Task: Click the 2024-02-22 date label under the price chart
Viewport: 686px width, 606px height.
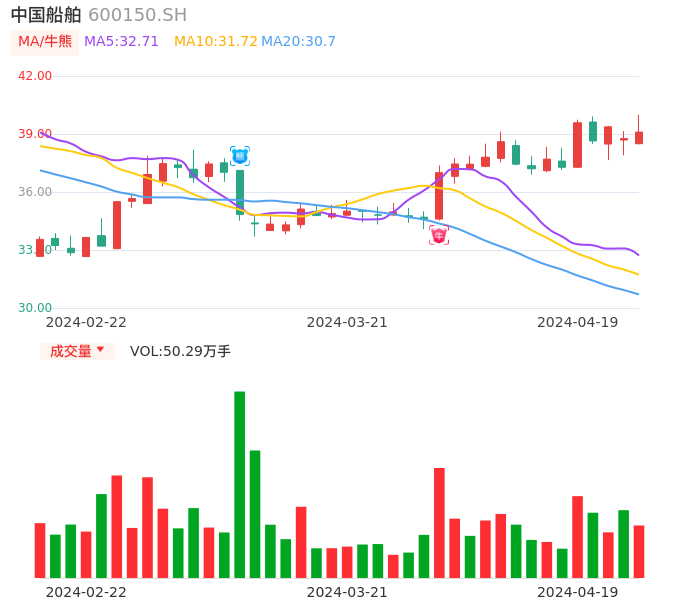Action: [x=86, y=322]
